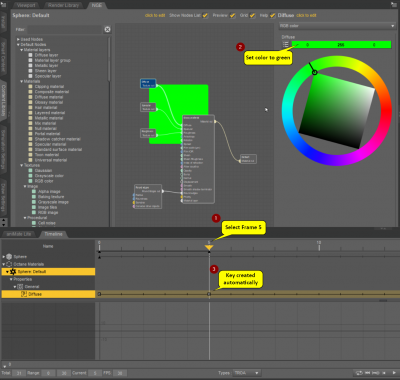Click the Sphere: Default material icon
Viewport: 400px width, 380px height.
13,272
